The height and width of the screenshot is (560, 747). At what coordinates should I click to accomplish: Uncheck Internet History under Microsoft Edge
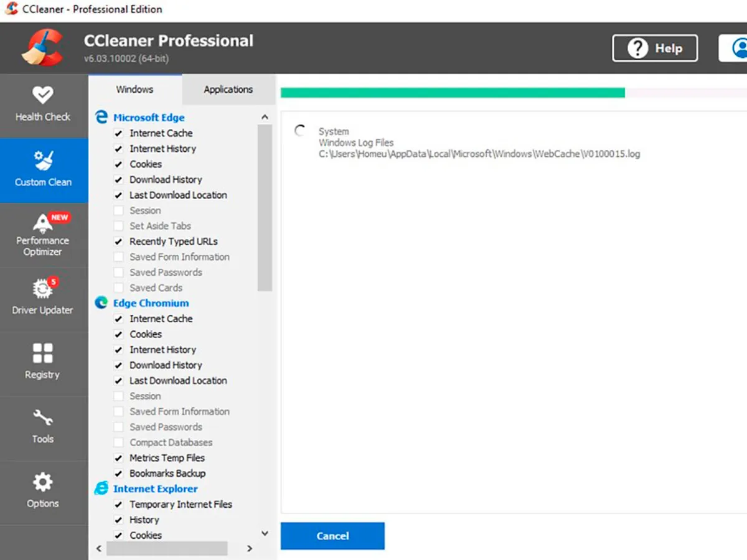click(x=118, y=149)
